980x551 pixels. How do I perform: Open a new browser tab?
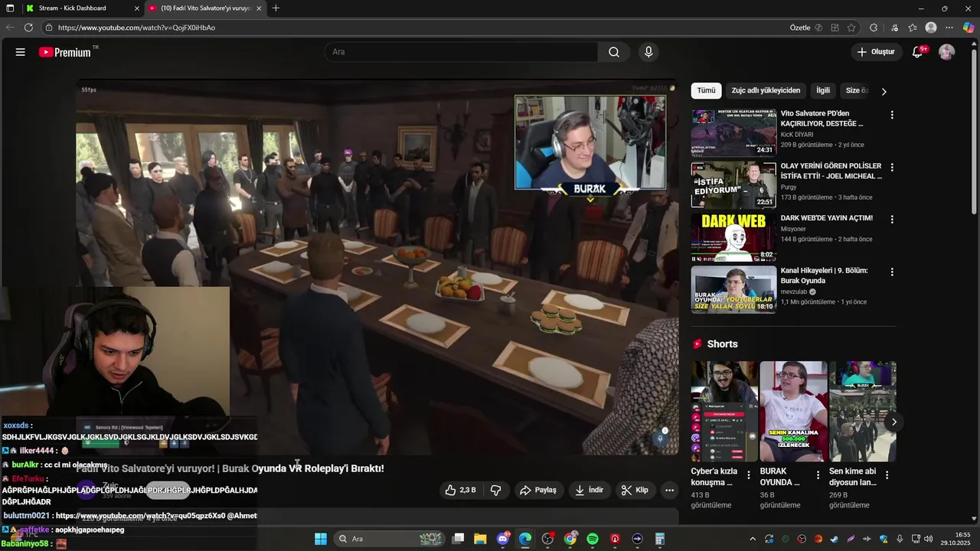276,8
